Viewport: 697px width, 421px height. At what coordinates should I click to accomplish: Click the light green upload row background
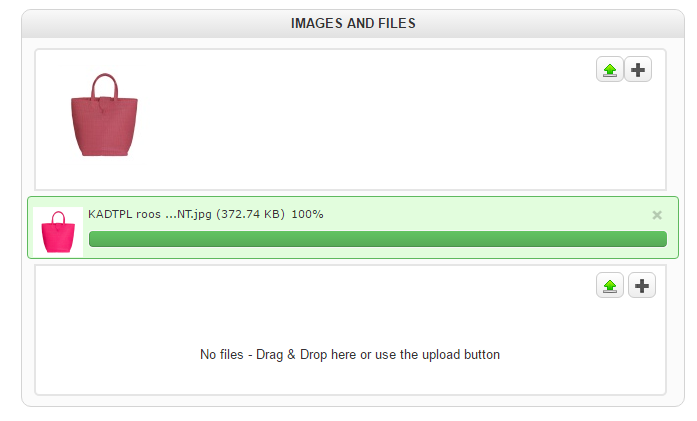480,214
